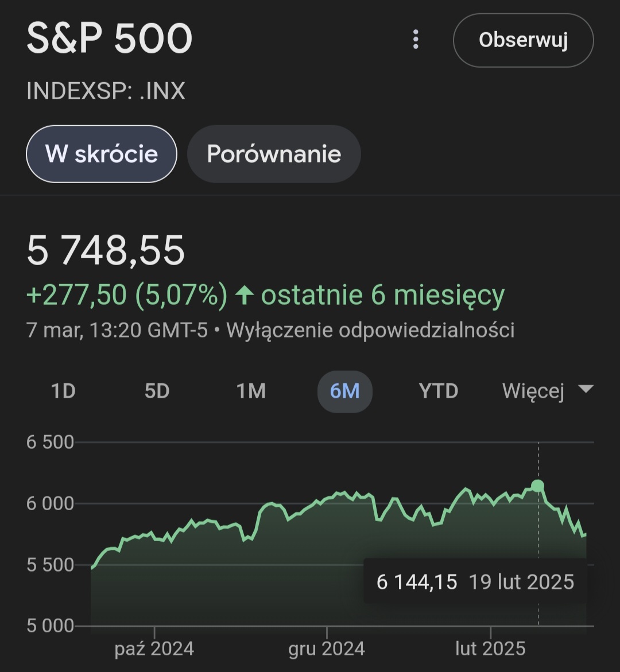
Task: Click the green chart marker dot
Action: pyautogui.click(x=537, y=486)
